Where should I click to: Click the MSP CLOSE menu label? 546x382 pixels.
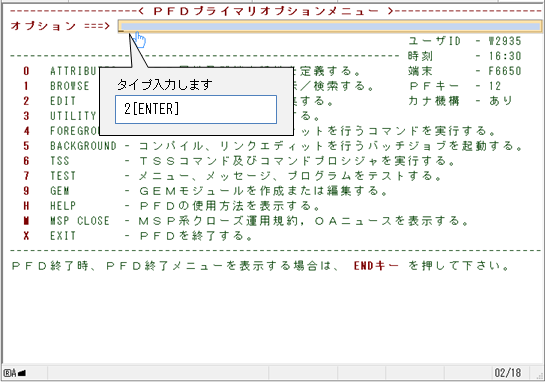point(80,221)
